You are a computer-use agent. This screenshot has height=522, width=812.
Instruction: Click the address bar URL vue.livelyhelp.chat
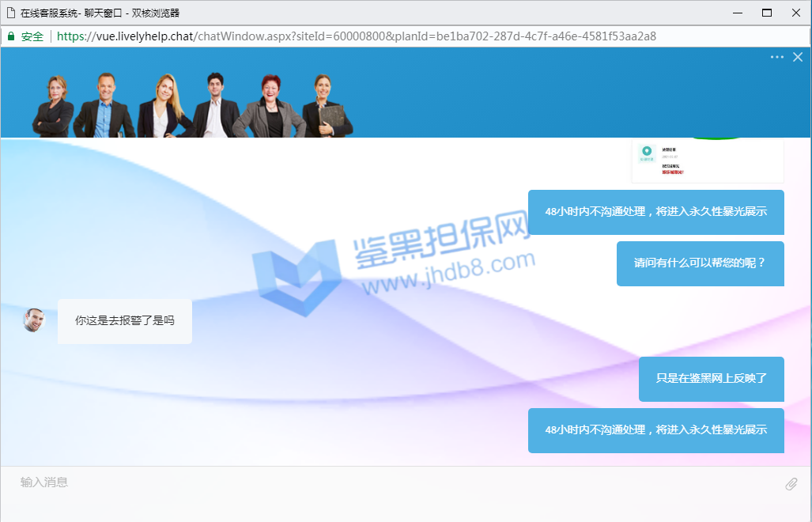click(x=356, y=36)
